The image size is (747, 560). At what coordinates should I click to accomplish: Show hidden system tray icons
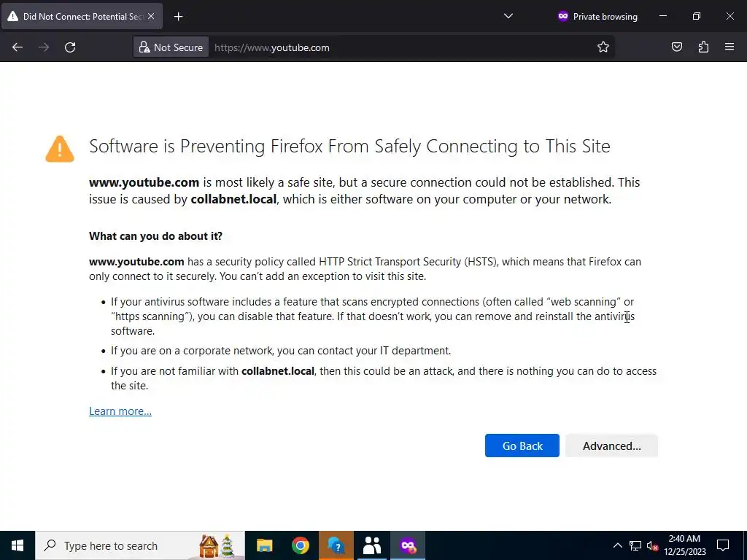617,545
